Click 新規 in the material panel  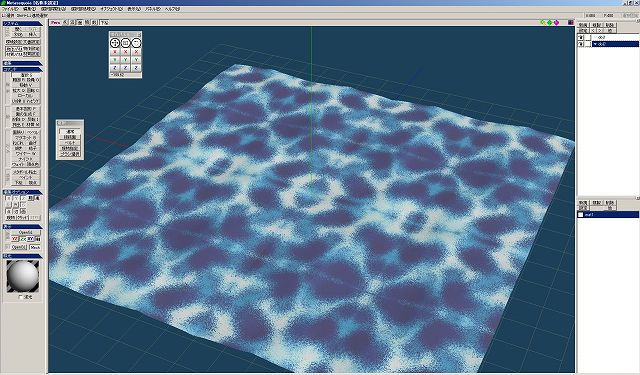coord(583,203)
